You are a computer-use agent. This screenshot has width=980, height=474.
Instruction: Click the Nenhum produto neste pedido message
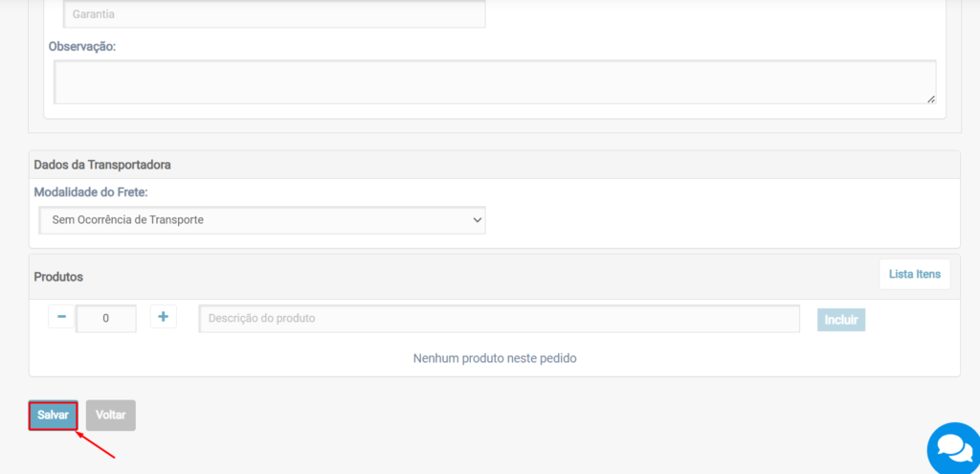click(x=494, y=358)
